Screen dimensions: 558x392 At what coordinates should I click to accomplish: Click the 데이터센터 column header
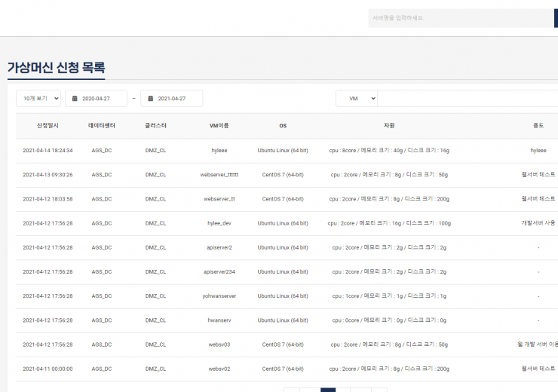[102, 125]
